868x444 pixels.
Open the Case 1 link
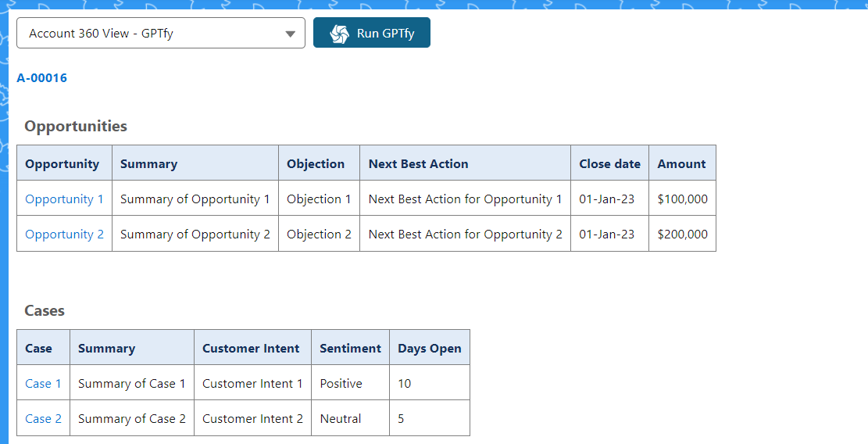[43, 384]
